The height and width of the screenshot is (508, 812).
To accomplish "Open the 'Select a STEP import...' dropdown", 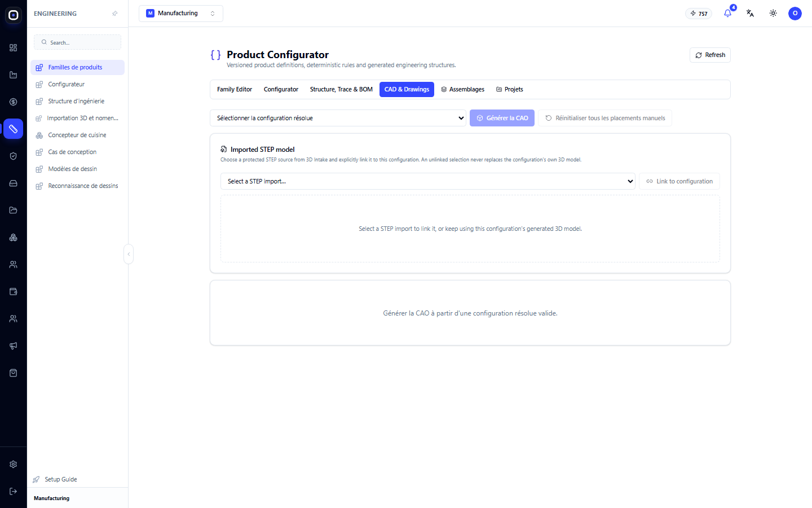I will [x=428, y=181].
